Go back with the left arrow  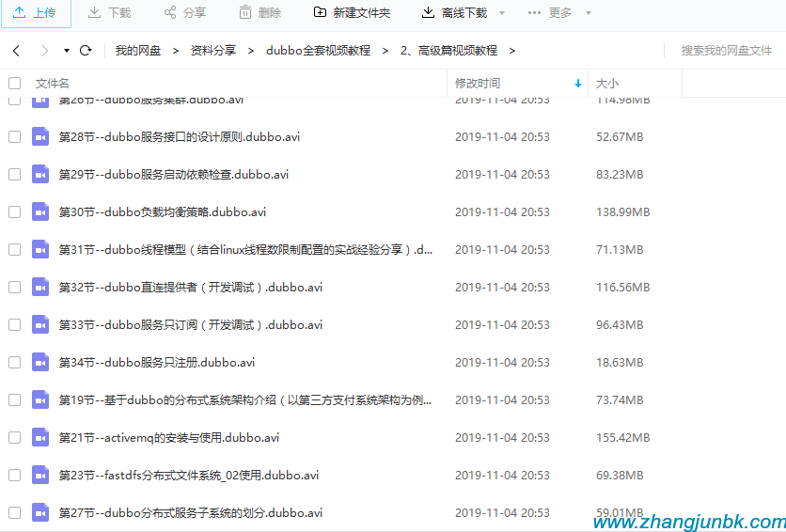click(x=17, y=51)
